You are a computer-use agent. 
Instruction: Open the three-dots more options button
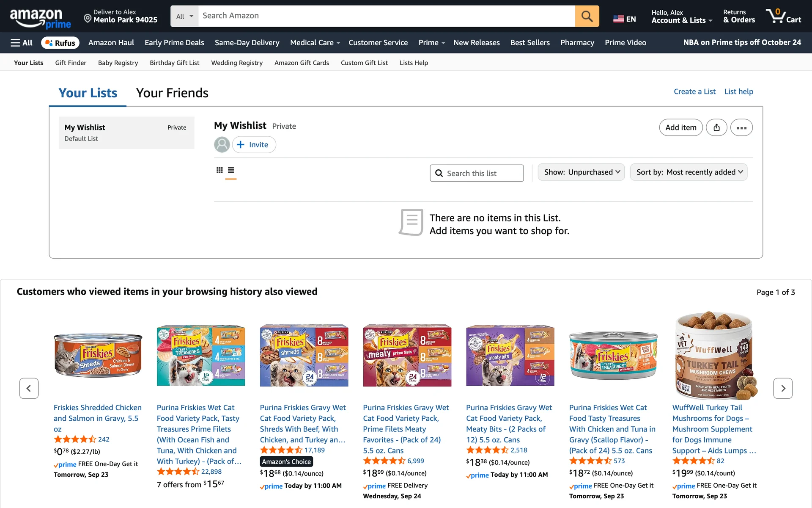coord(741,127)
